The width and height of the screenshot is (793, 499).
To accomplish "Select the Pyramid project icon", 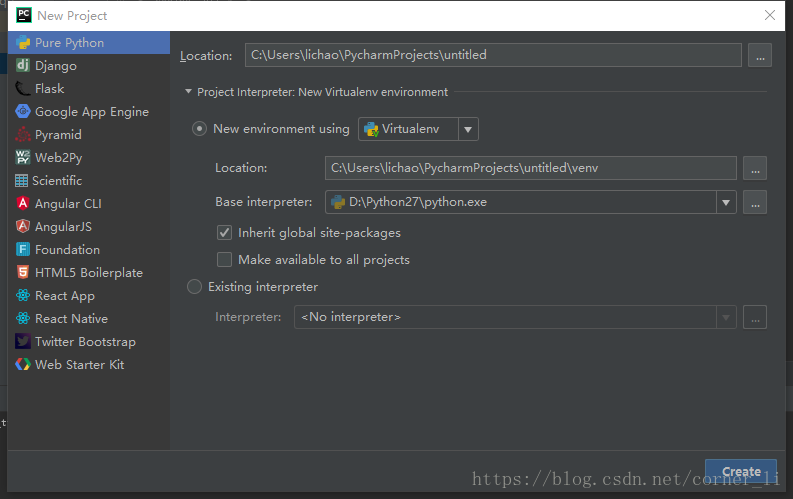I will [x=23, y=134].
